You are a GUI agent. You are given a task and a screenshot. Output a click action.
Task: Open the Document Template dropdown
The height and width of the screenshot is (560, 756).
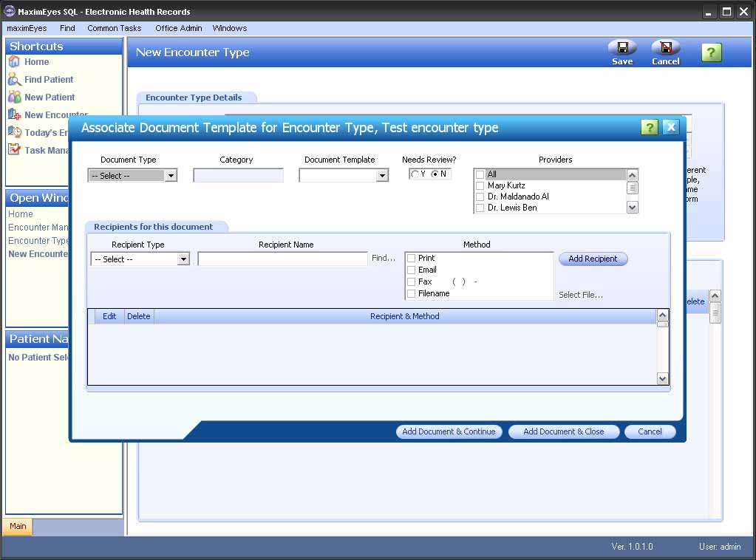pyautogui.click(x=382, y=176)
